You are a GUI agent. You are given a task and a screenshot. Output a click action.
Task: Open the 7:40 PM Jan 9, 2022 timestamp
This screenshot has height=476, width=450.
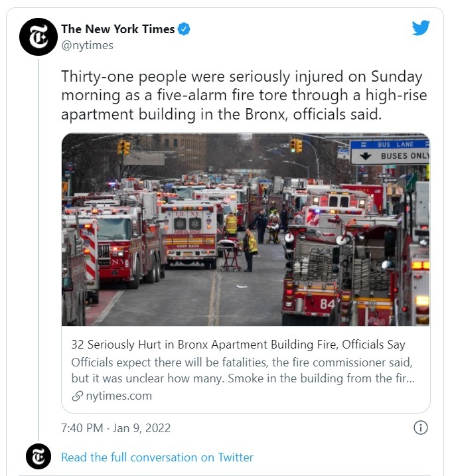116,428
